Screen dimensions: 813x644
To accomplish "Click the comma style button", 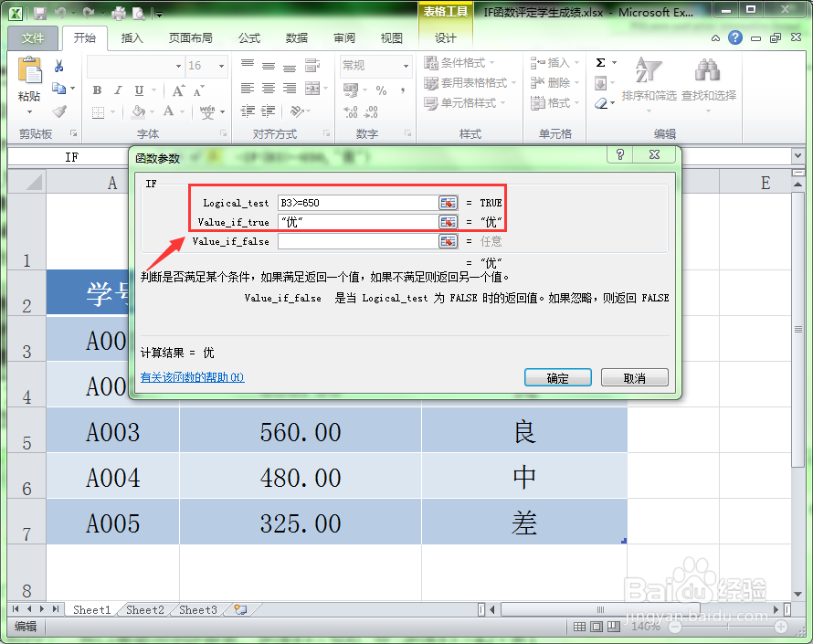I will coord(402,90).
